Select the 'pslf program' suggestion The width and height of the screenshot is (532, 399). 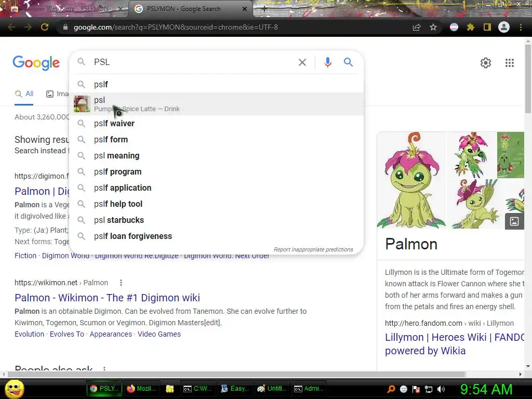216,171
